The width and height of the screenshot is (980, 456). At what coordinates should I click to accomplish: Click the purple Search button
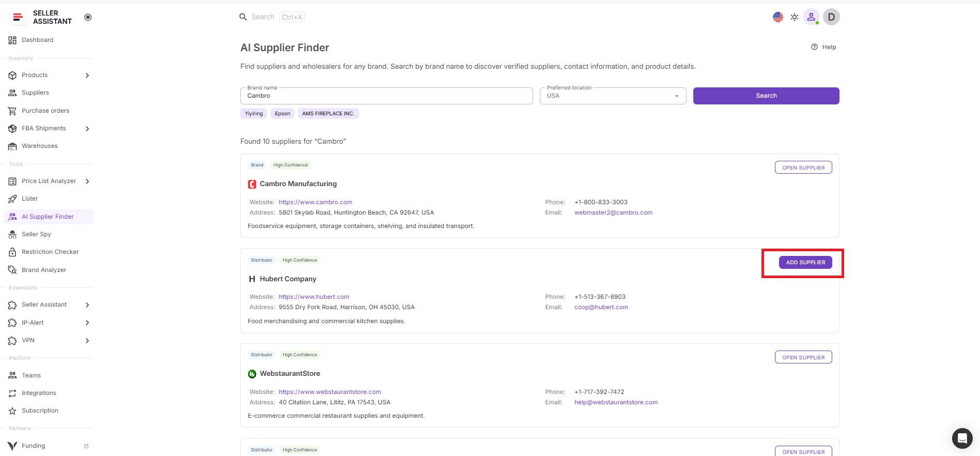pyautogui.click(x=766, y=96)
